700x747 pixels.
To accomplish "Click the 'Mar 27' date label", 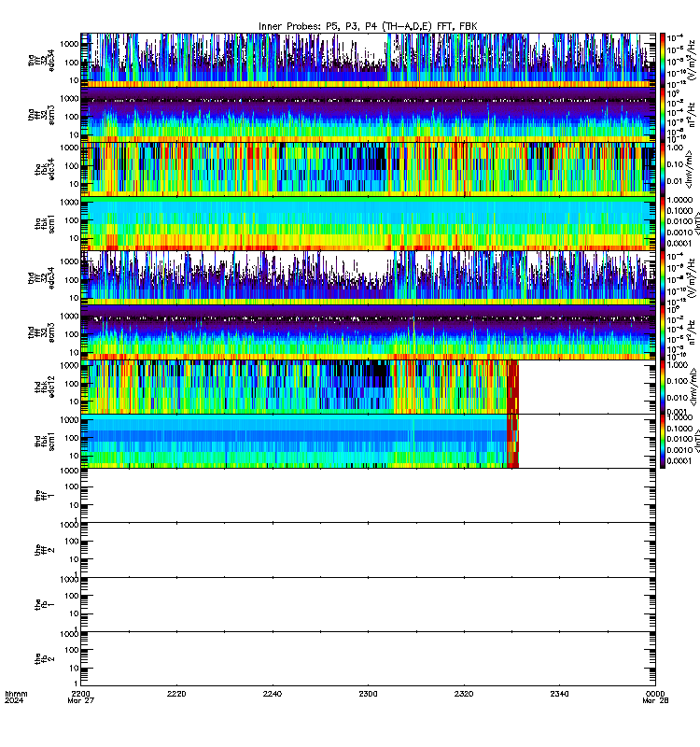I will (81, 701).
